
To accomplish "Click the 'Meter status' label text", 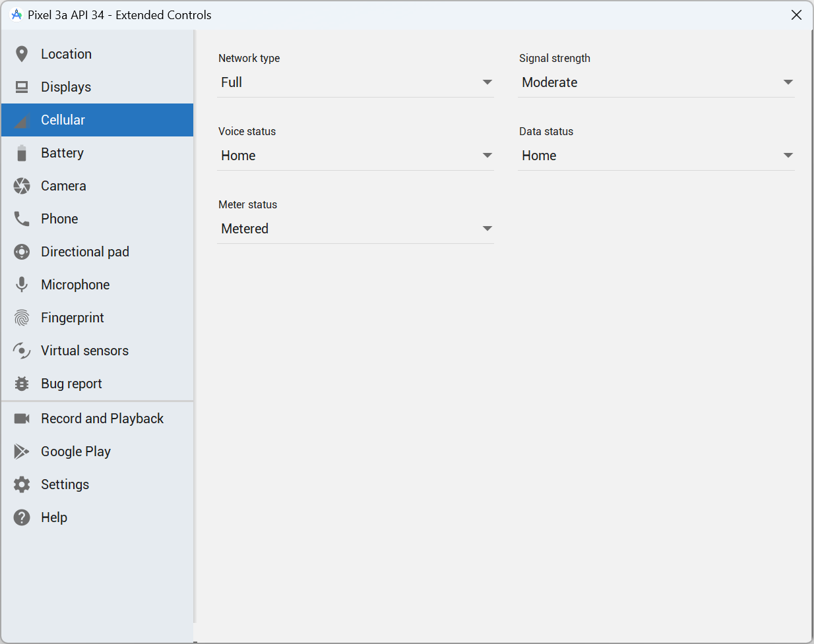I will point(247,204).
